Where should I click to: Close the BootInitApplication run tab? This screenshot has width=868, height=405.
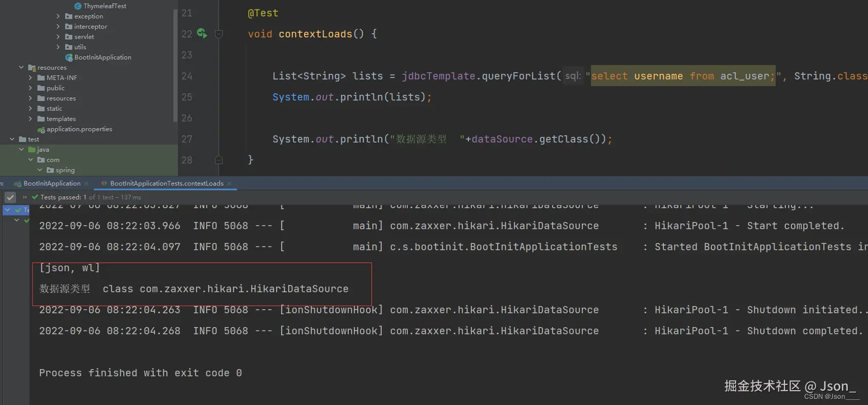coord(86,184)
